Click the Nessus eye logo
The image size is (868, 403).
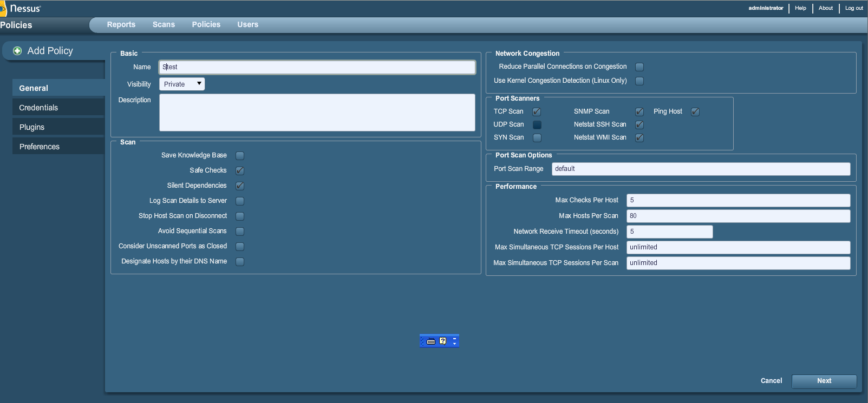pyautogui.click(x=3, y=9)
